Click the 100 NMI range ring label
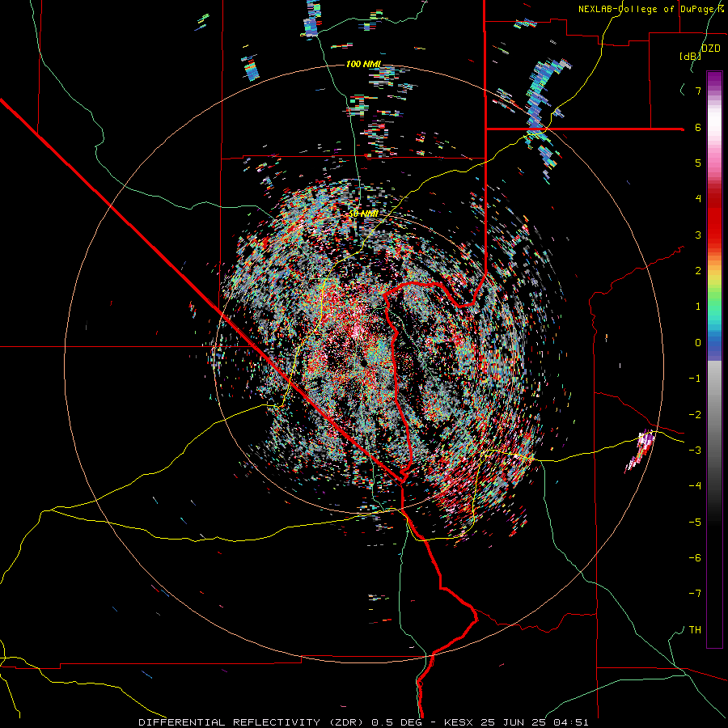The height and width of the screenshot is (728, 728). [363, 64]
